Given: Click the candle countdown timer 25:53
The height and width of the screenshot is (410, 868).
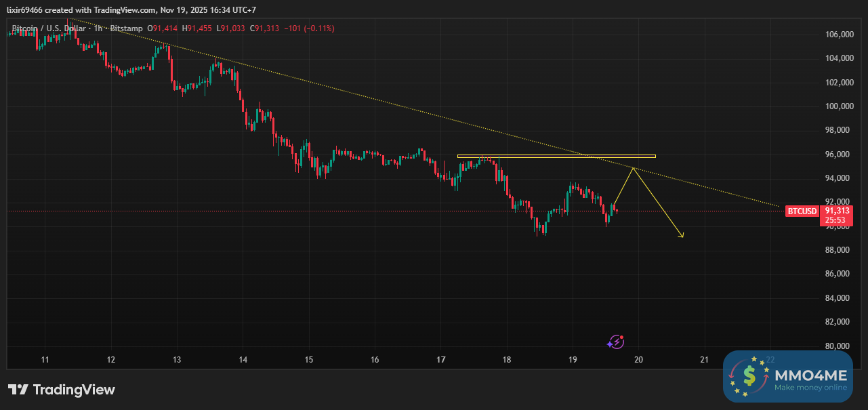Looking at the screenshot, I should pyautogui.click(x=836, y=220).
